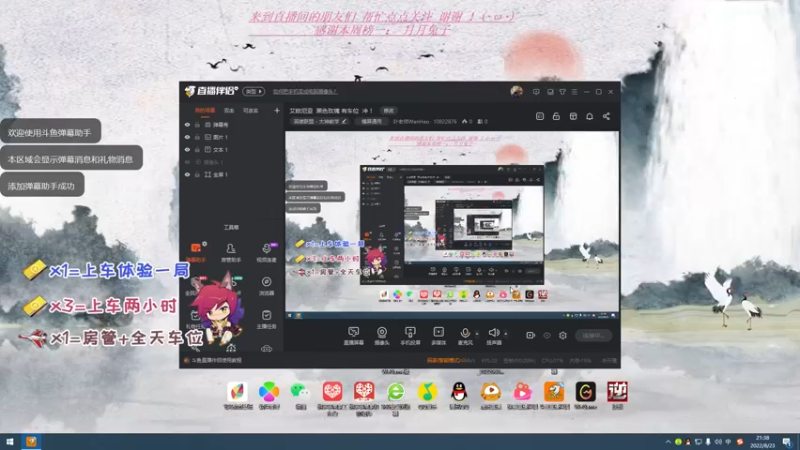
Task: Open the Windows notification center icon
Action: click(x=787, y=442)
